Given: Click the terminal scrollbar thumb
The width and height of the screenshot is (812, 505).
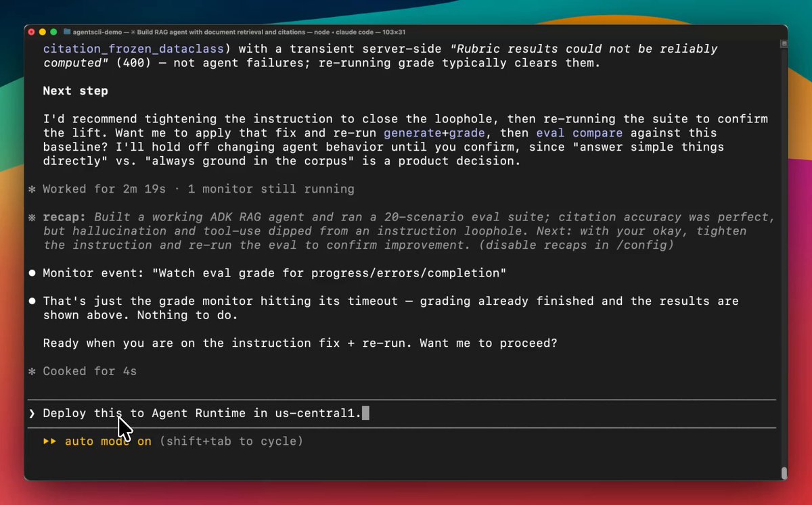Looking at the screenshot, I should click(784, 473).
